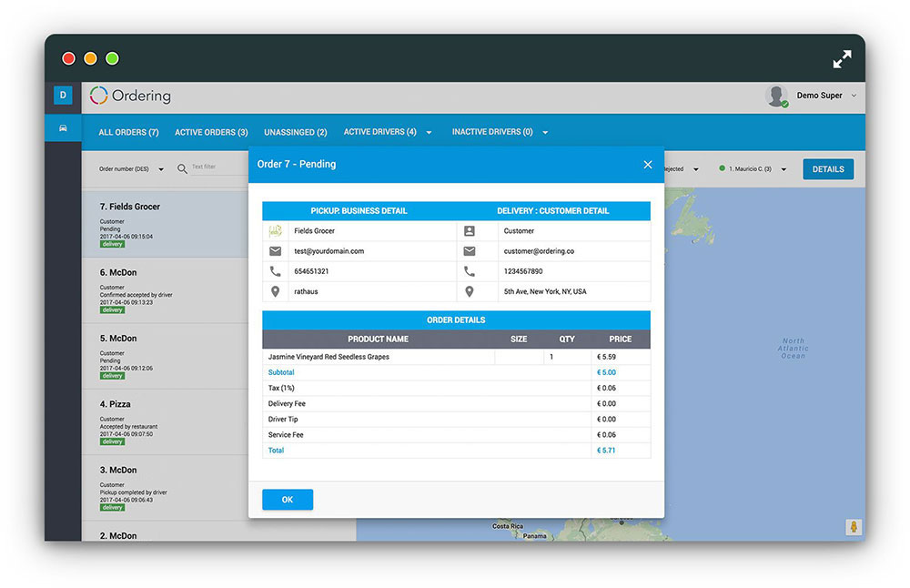Click the search magnifier icon
The image size is (910, 588).
182,169
